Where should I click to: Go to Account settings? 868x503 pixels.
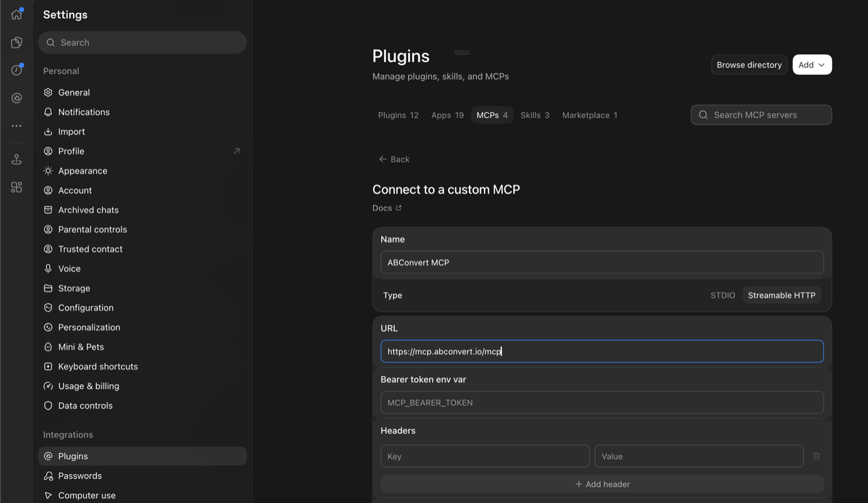pos(142,190)
